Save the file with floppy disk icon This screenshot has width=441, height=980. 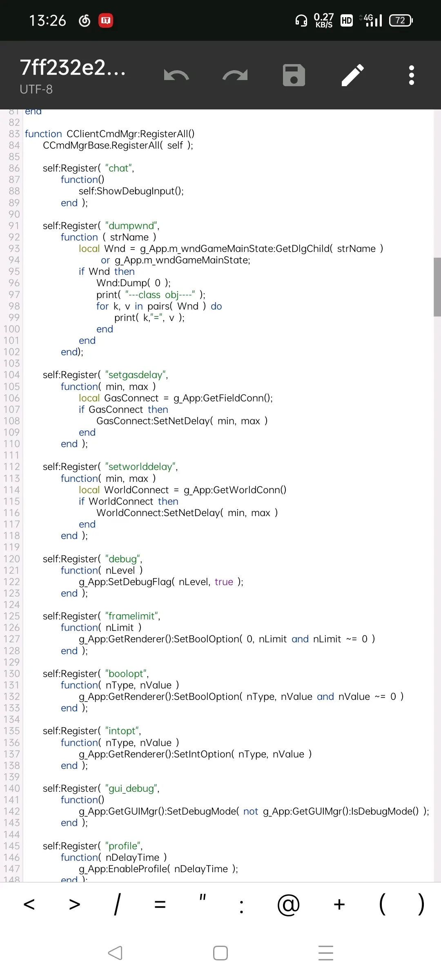pyautogui.click(x=294, y=75)
